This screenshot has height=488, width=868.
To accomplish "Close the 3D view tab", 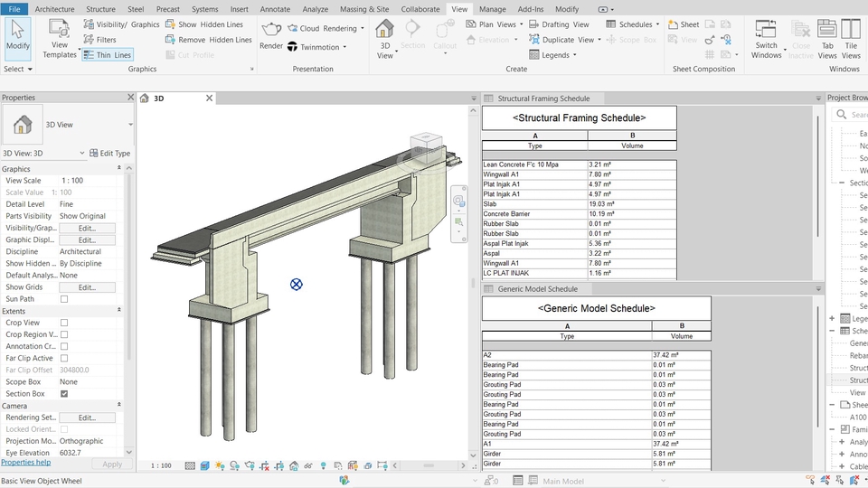I will tap(209, 99).
